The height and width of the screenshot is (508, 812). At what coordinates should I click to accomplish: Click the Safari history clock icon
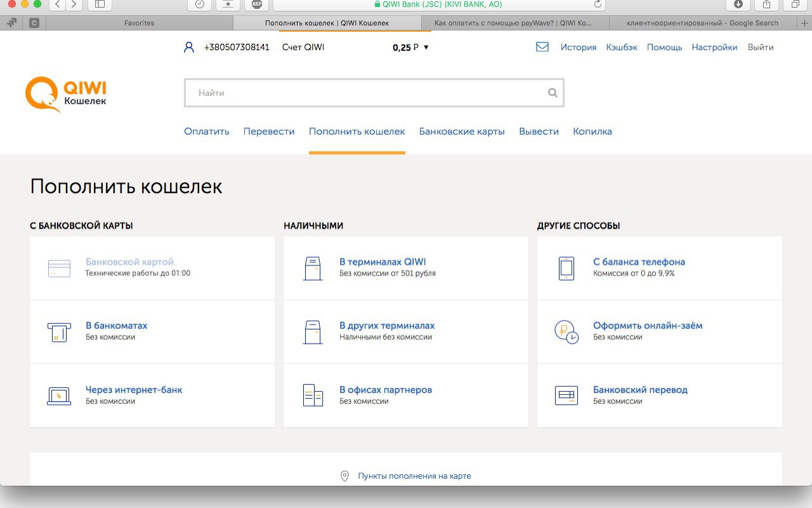pyautogui.click(x=200, y=4)
